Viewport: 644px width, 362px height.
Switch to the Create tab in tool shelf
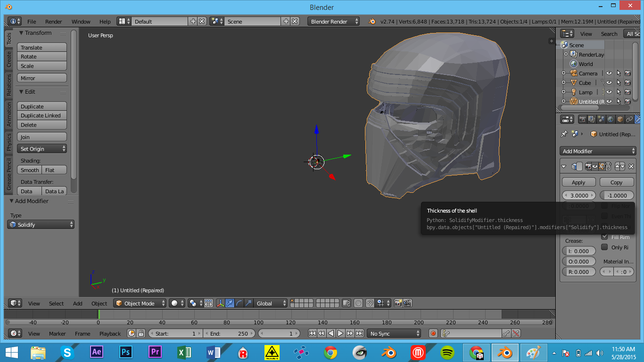point(9,59)
